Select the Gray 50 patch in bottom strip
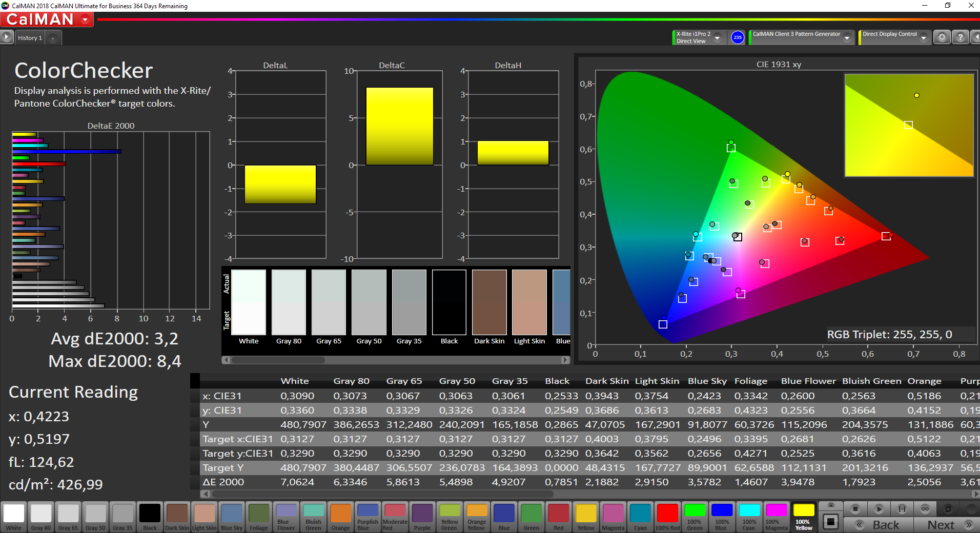 pos(95,517)
